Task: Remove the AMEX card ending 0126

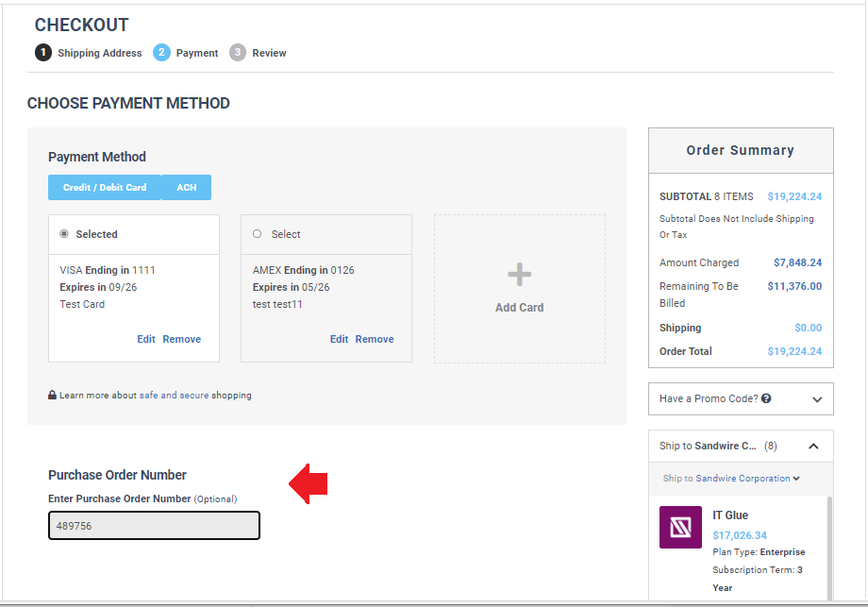Action: (x=375, y=339)
